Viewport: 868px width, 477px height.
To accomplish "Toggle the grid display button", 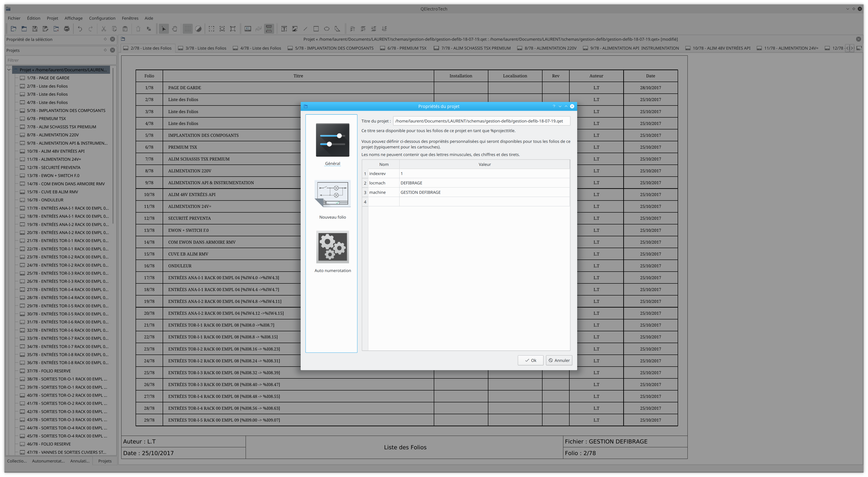I will click(187, 29).
